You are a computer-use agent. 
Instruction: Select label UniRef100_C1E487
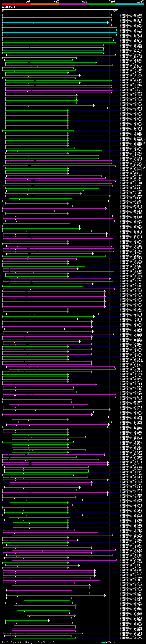[x=131, y=70]
